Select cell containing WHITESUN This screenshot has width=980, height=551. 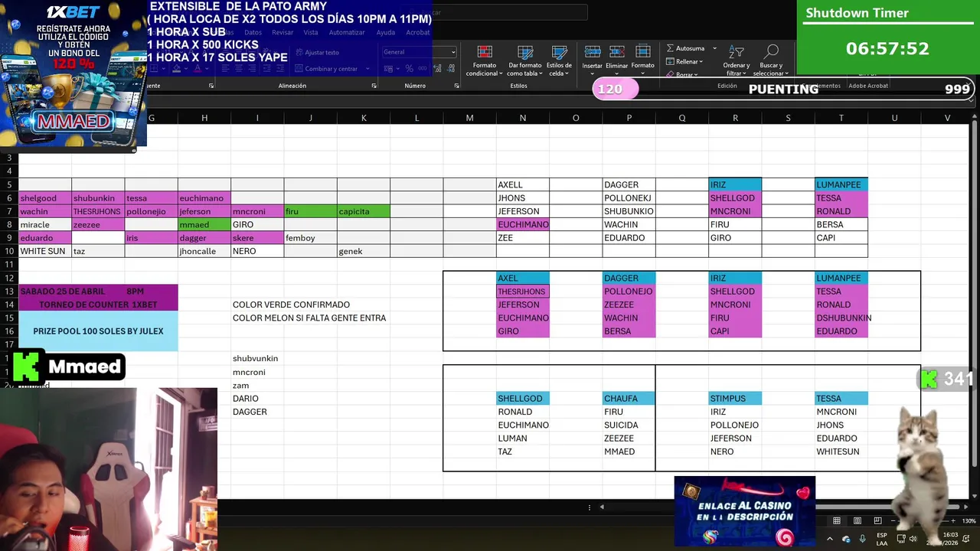pos(841,452)
